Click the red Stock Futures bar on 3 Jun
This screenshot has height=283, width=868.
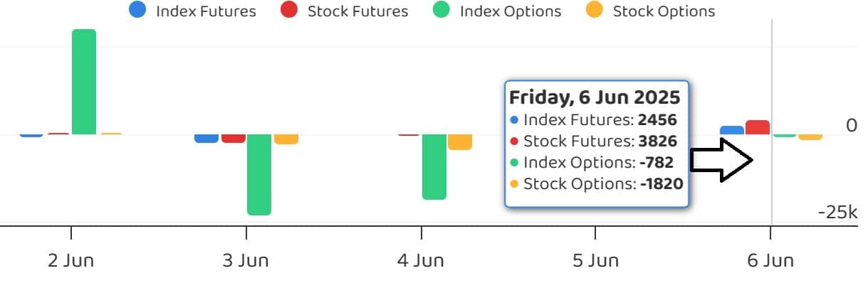(234, 139)
